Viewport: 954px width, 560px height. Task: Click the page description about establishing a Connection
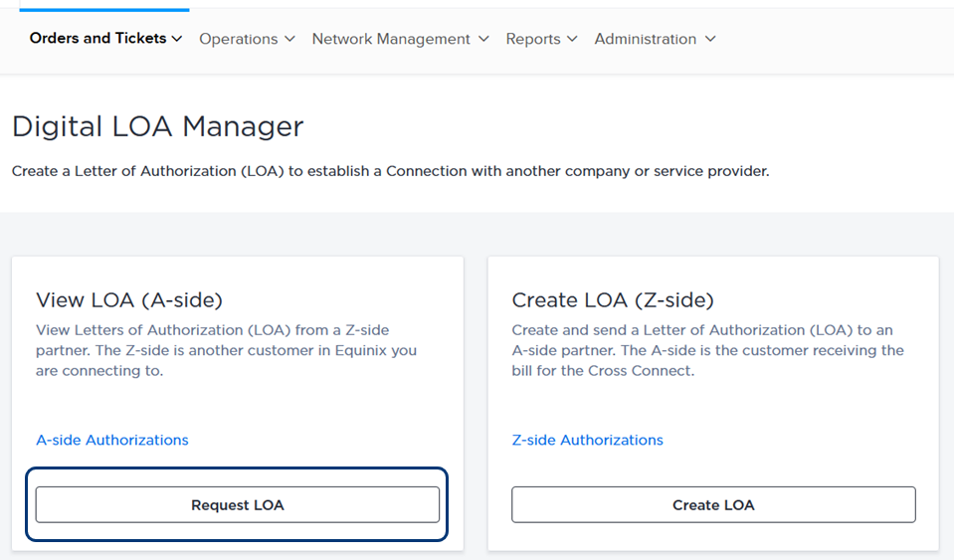(391, 171)
